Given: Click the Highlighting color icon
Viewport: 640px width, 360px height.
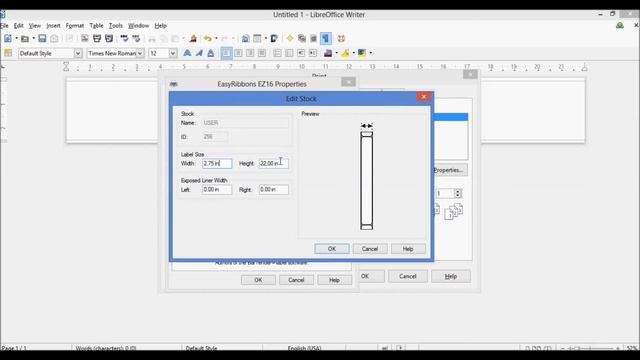Looking at the screenshot, I should click(x=345, y=53).
